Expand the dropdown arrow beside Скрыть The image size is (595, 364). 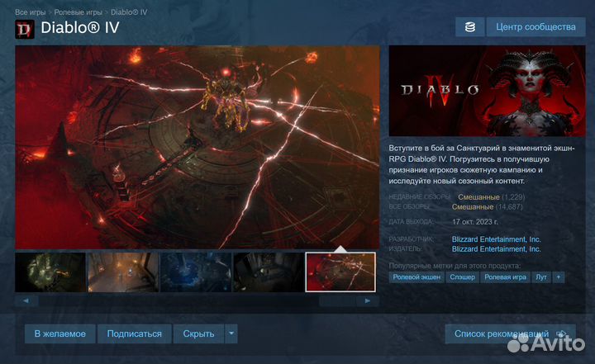[231, 333]
